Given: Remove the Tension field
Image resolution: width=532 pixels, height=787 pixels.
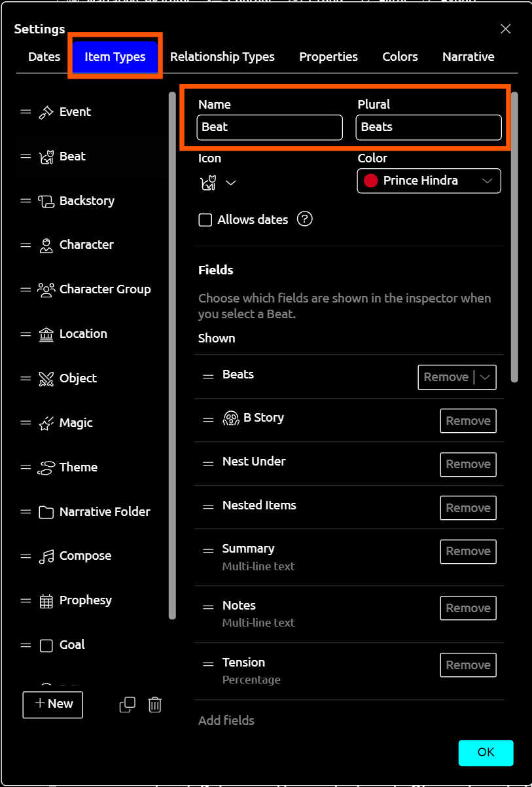Looking at the screenshot, I should [x=468, y=665].
